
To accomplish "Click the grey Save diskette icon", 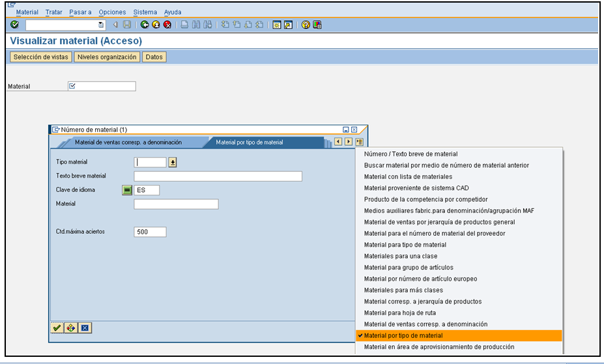I will [127, 25].
